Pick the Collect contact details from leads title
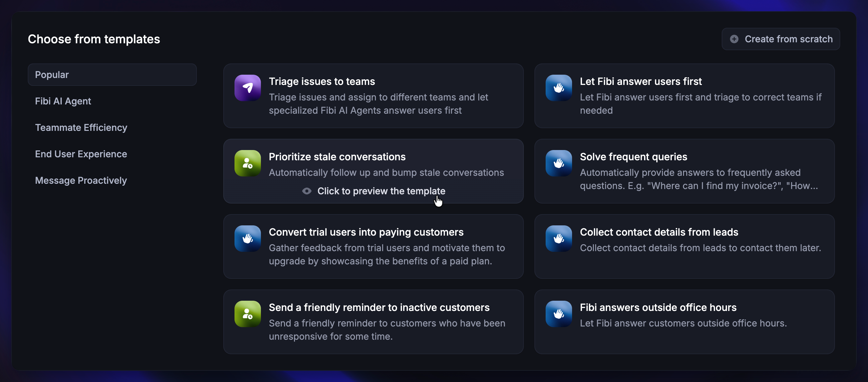This screenshot has width=868, height=382. point(659,232)
